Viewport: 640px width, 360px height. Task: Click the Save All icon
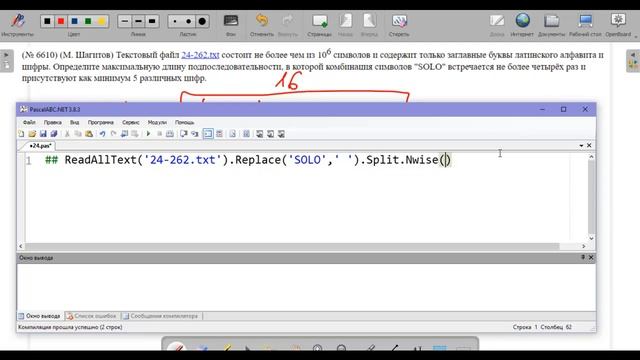click(53, 134)
